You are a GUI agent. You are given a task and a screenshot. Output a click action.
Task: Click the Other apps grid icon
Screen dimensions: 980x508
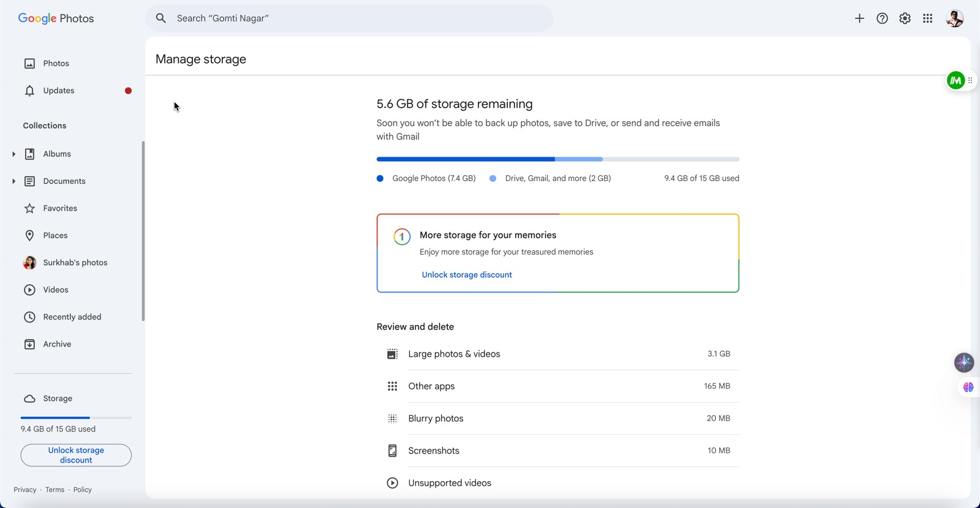(393, 386)
